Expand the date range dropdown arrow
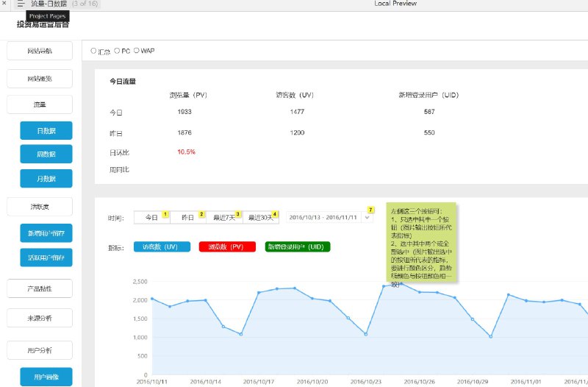588x387 pixels. click(x=367, y=217)
